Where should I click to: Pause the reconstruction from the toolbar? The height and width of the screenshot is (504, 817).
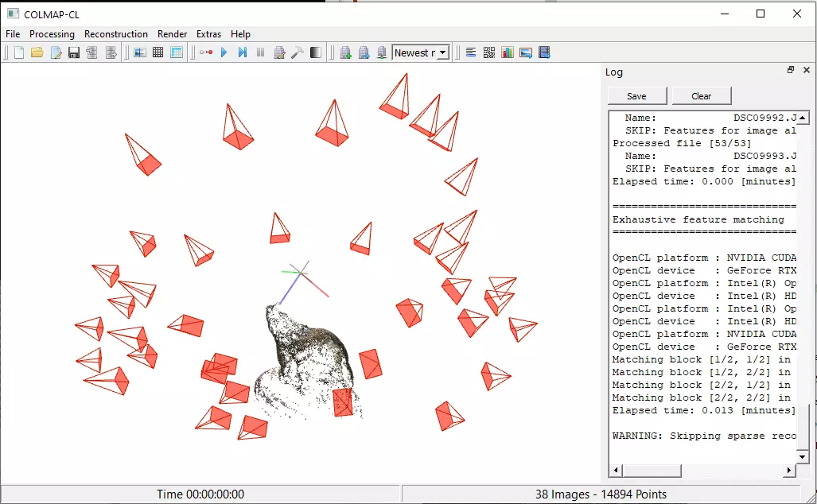(260, 53)
